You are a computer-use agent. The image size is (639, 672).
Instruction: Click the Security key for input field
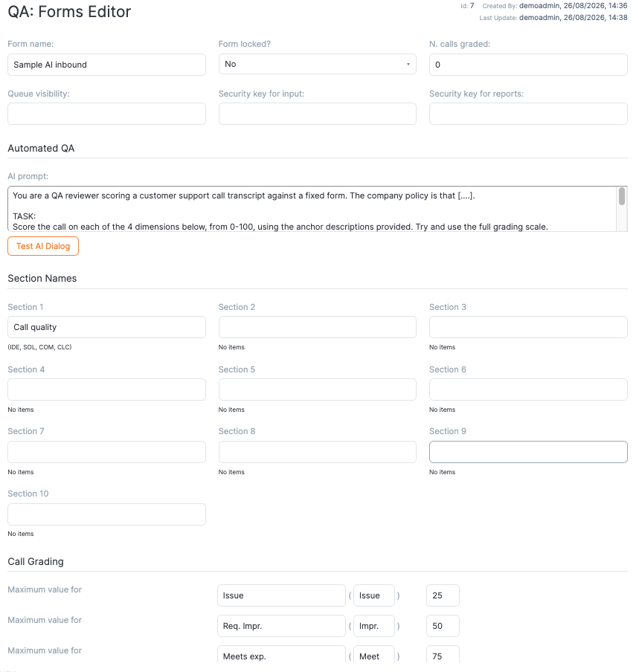point(318,114)
